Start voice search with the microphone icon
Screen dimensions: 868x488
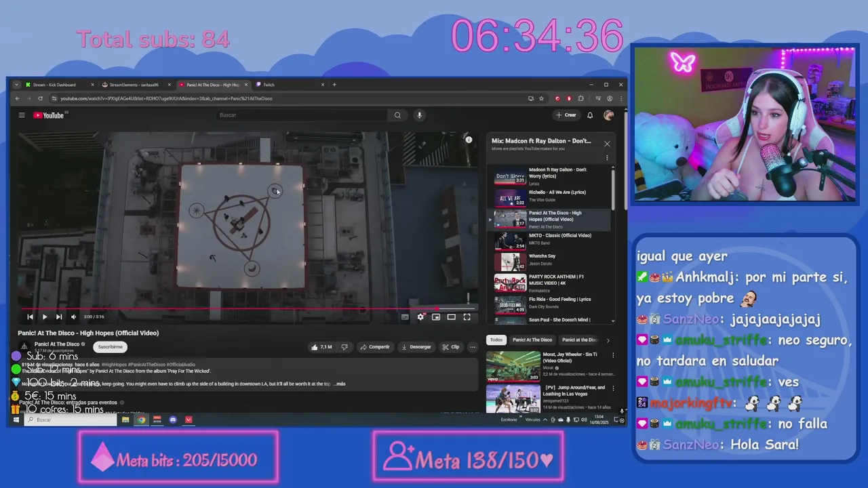pos(419,115)
